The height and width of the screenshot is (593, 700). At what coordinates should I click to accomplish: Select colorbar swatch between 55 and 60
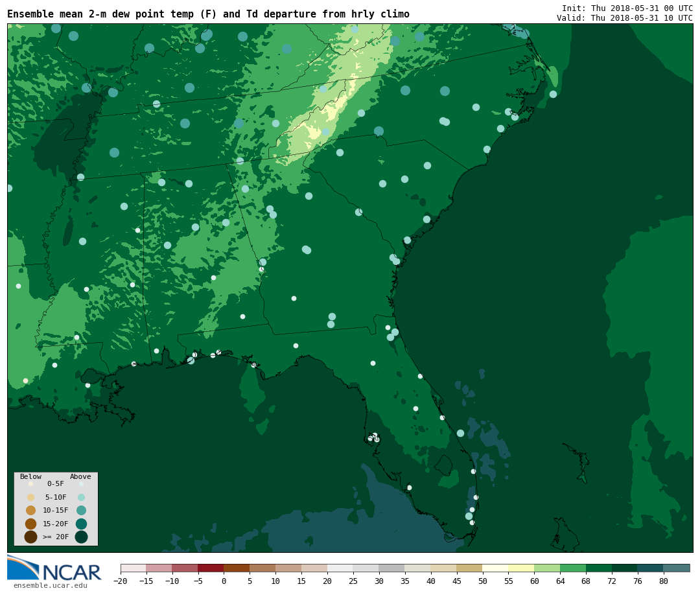[521, 568]
